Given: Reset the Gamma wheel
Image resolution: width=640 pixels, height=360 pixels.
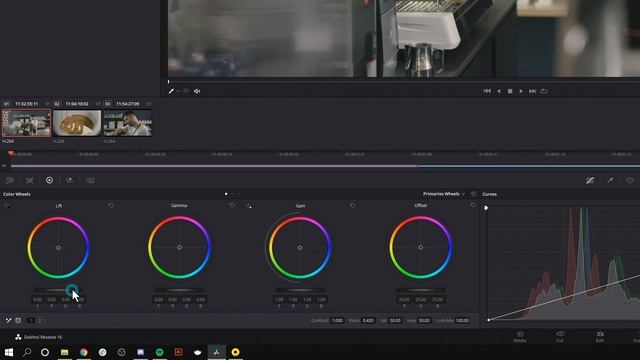Looking at the screenshot, I should 232,205.
